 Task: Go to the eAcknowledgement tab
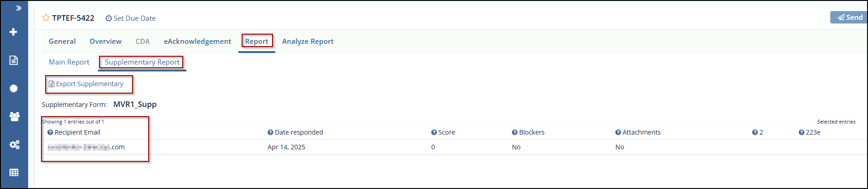[x=197, y=41]
